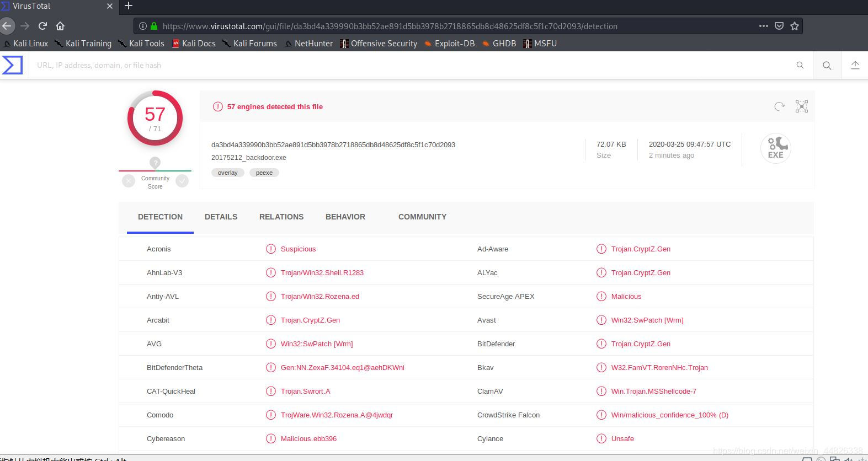Viewport: 868px width, 461px height.
Task: Click the browser forward arrow
Action: [25, 26]
